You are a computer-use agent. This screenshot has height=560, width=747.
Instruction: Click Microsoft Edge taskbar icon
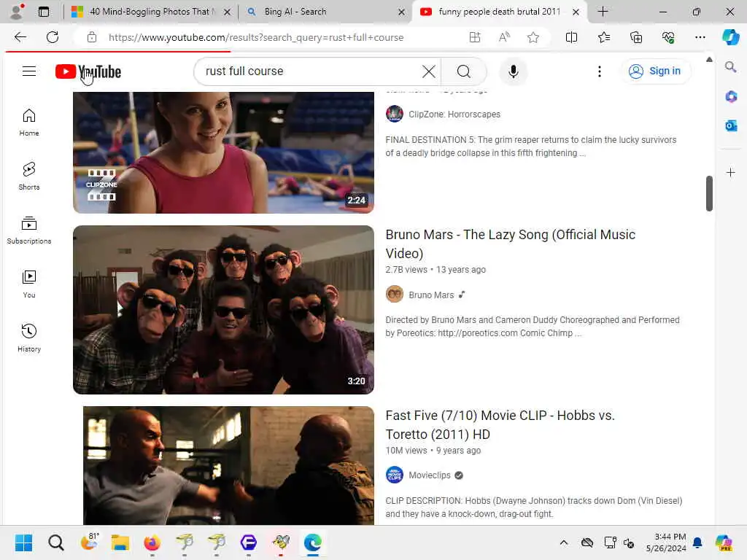click(x=312, y=542)
